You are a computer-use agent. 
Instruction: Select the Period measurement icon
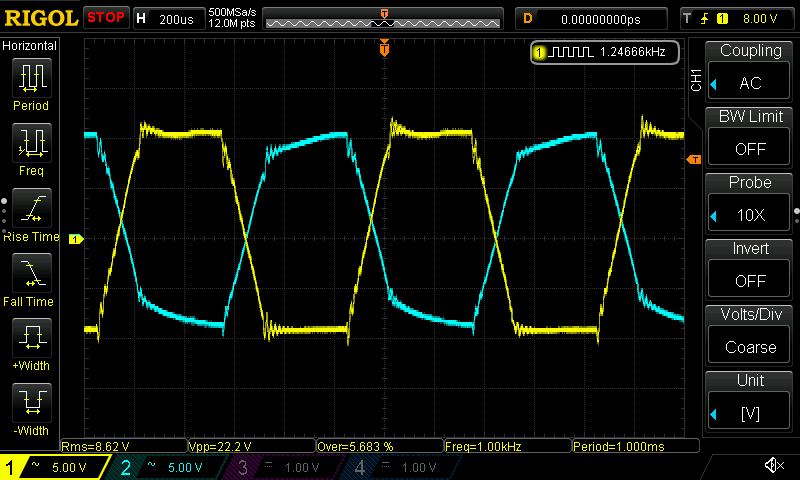[x=31, y=76]
